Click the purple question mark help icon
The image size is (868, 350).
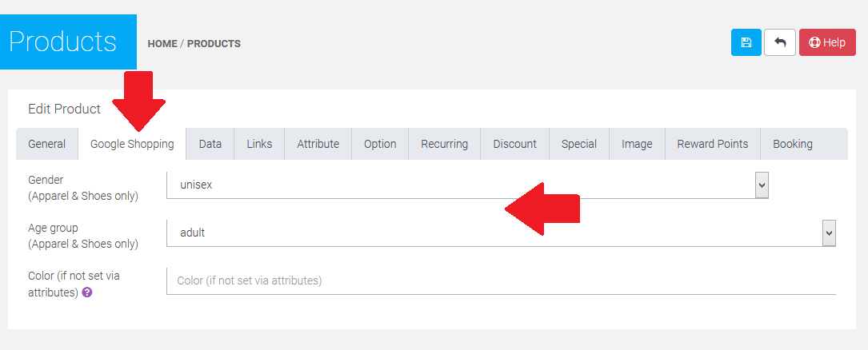coord(87,292)
